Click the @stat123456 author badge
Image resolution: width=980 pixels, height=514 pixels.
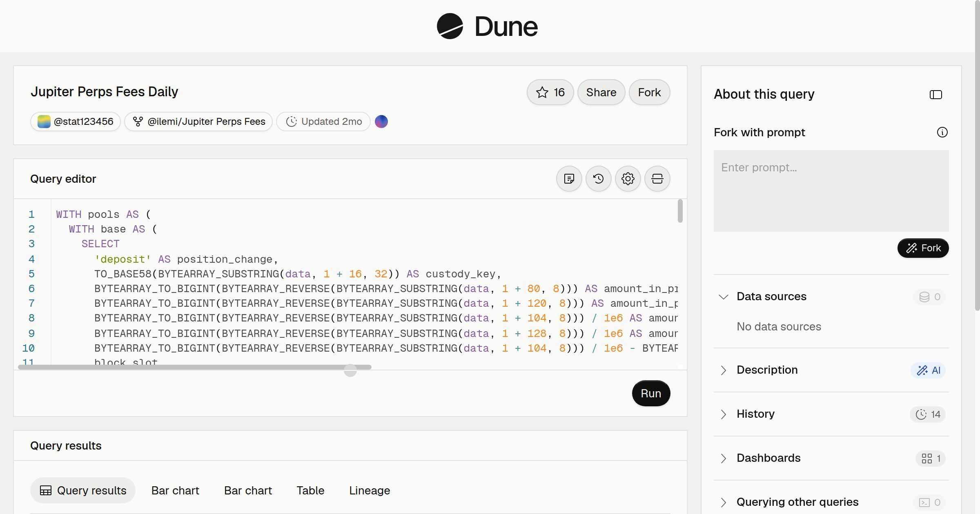click(x=76, y=122)
